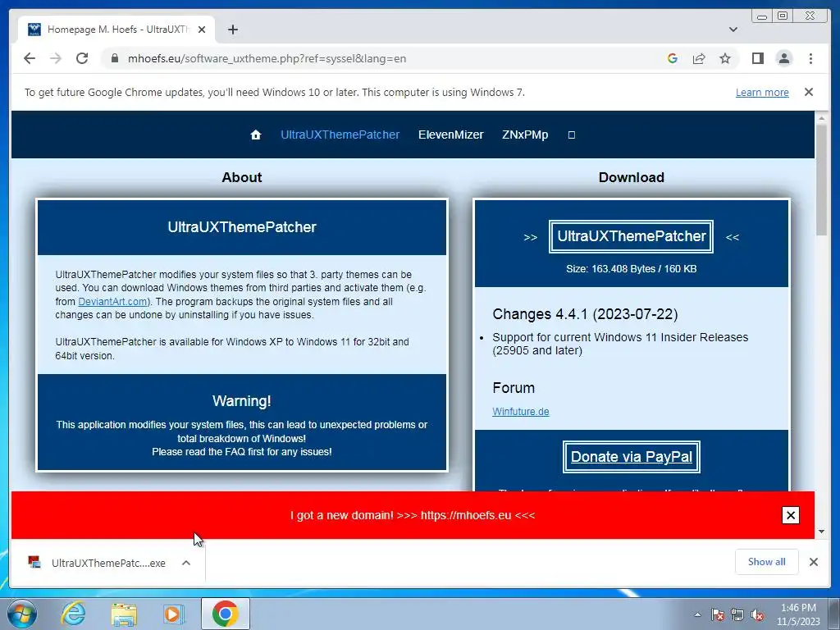
Task: Show all downloads
Action: tap(767, 562)
